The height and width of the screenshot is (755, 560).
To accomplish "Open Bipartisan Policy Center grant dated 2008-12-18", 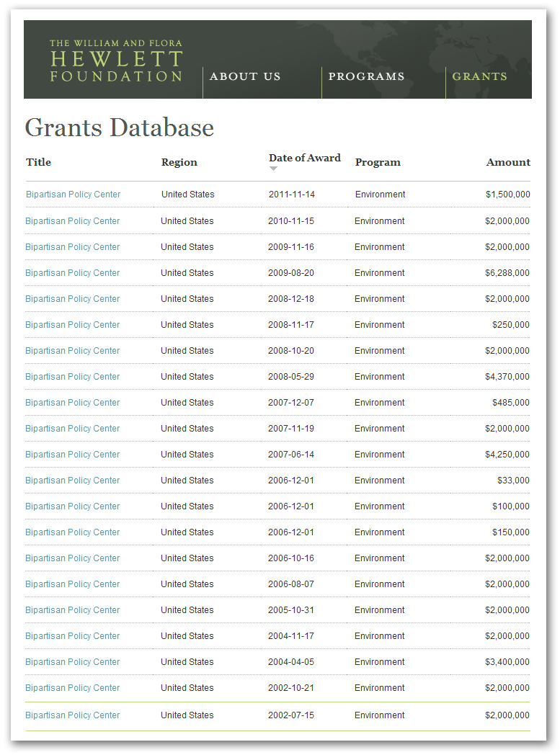I will coord(72,299).
